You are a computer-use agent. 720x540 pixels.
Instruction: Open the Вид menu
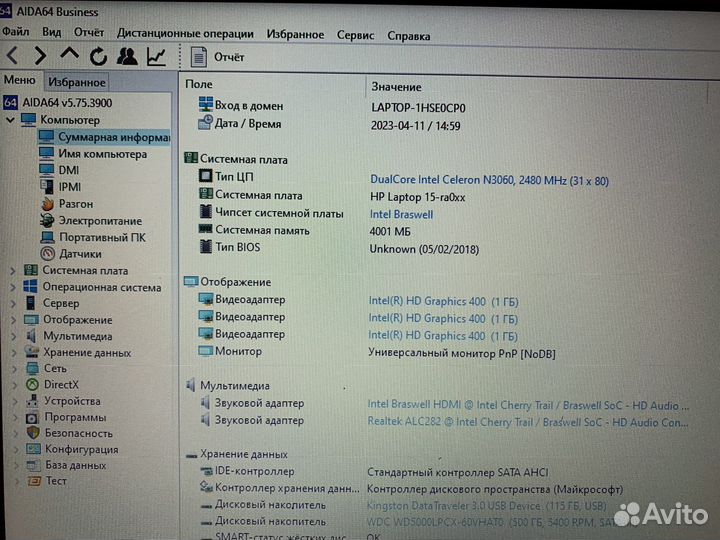tap(51, 32)
